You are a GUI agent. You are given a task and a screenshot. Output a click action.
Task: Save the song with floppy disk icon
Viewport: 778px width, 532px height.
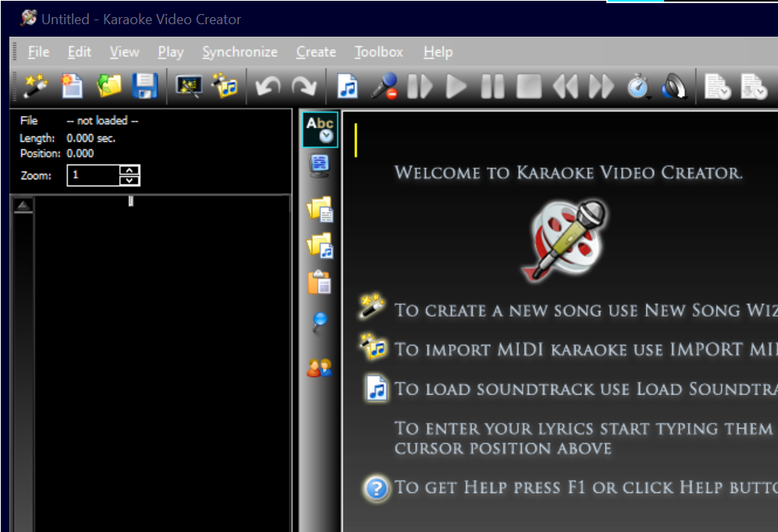tap(145, 86)
